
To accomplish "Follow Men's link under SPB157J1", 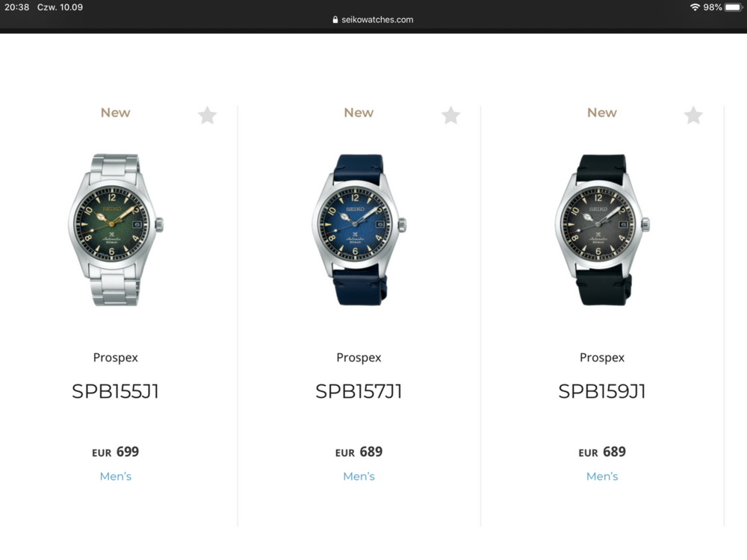I will pos(359,476).
